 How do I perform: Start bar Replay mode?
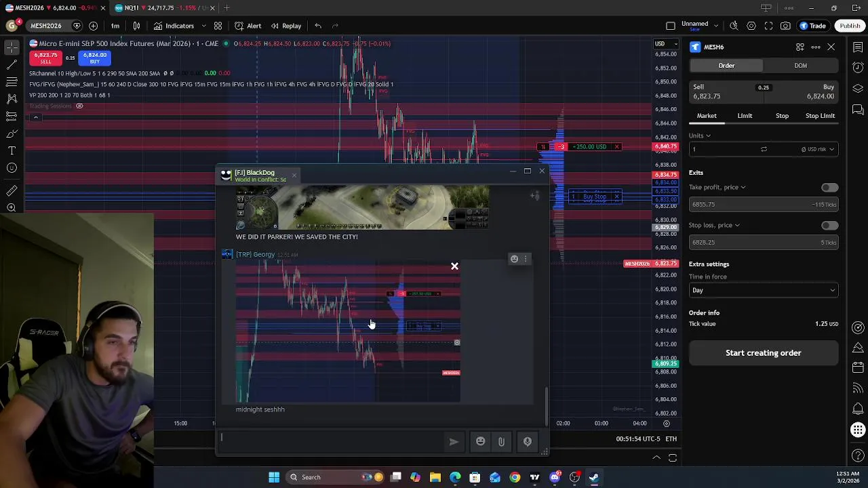click(285, 26)
